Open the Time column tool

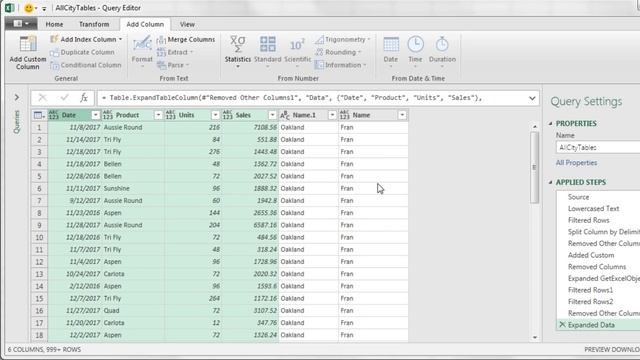[416, 51]
